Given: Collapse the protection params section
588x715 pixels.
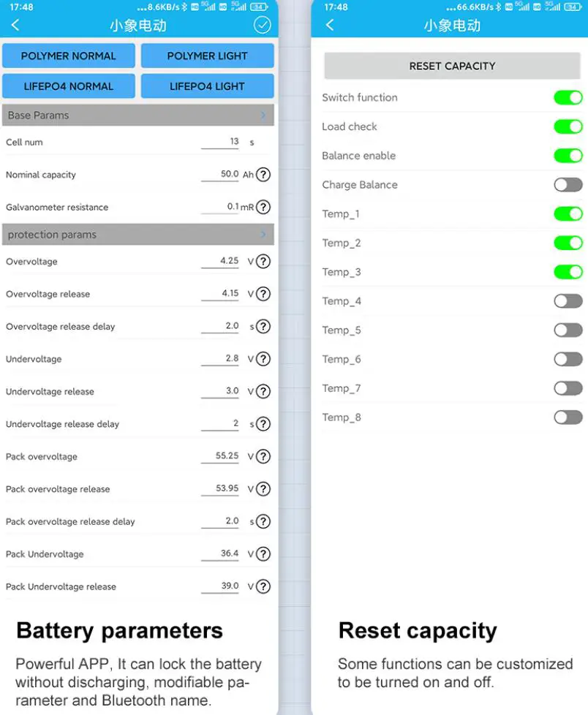Looking at the screenshot, I should (x=263, y=235).
